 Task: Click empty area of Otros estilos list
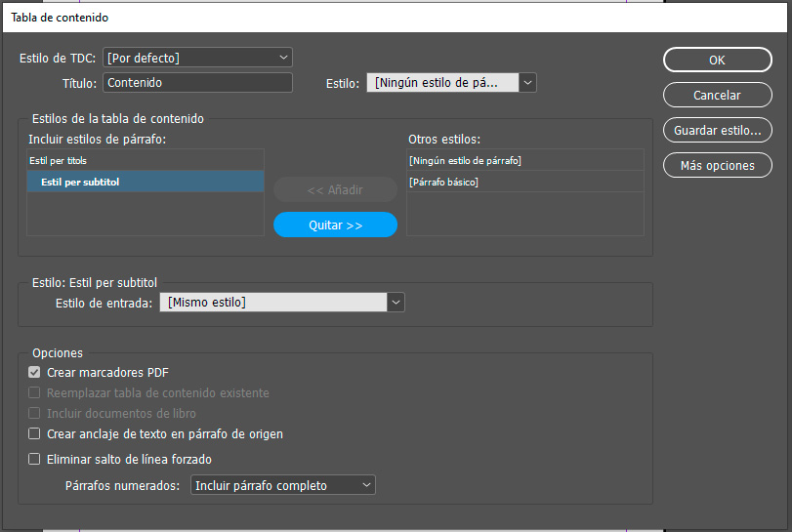pyautogui.click(x=524, y=213)
